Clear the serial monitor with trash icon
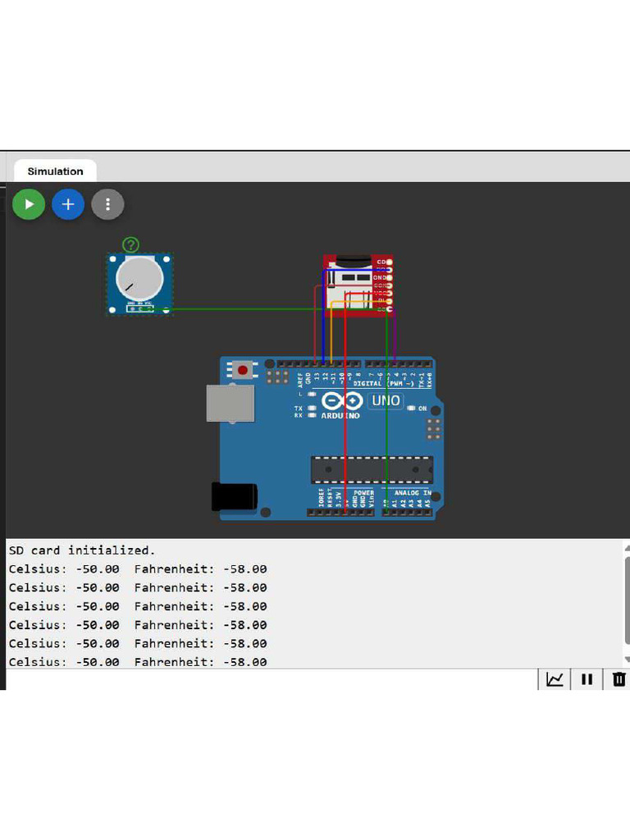This screenshot has height=840, width=630. click(619, 679)
